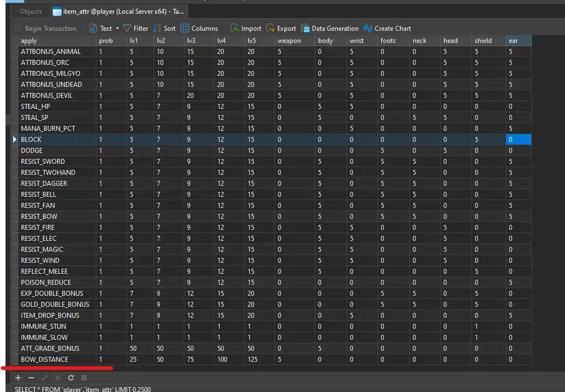This screenshot has height=392, width=565.
Task: Discard changes with the X icon
Action: [58, 378]
